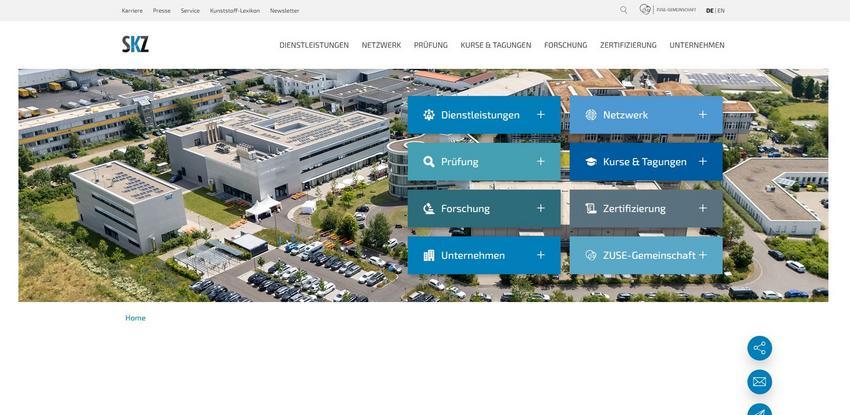Click the Forschung tile label
Screen dimensions: 850x415
pos(465,209)
